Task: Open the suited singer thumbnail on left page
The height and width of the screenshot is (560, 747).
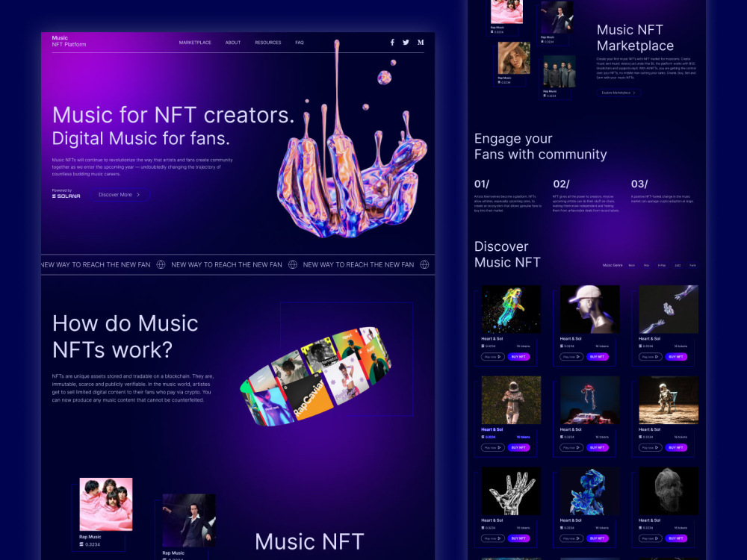Action: tap(189, 520)
